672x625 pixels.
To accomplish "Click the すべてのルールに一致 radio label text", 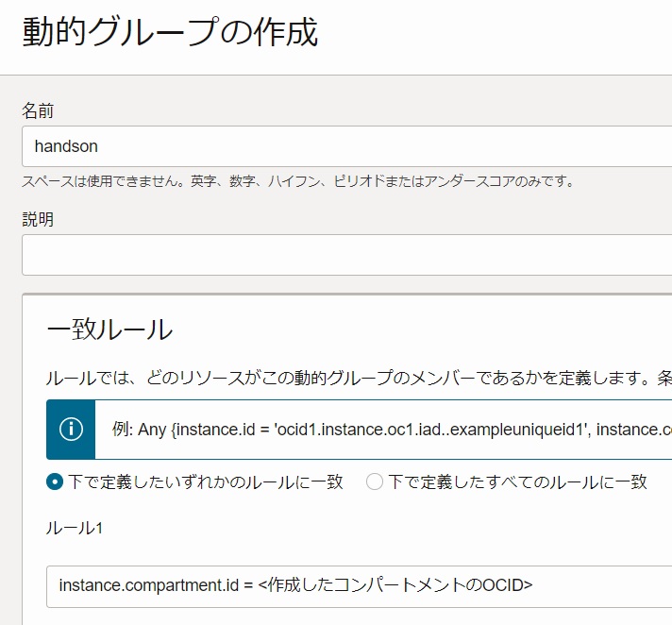I will [x=517, y=481].
